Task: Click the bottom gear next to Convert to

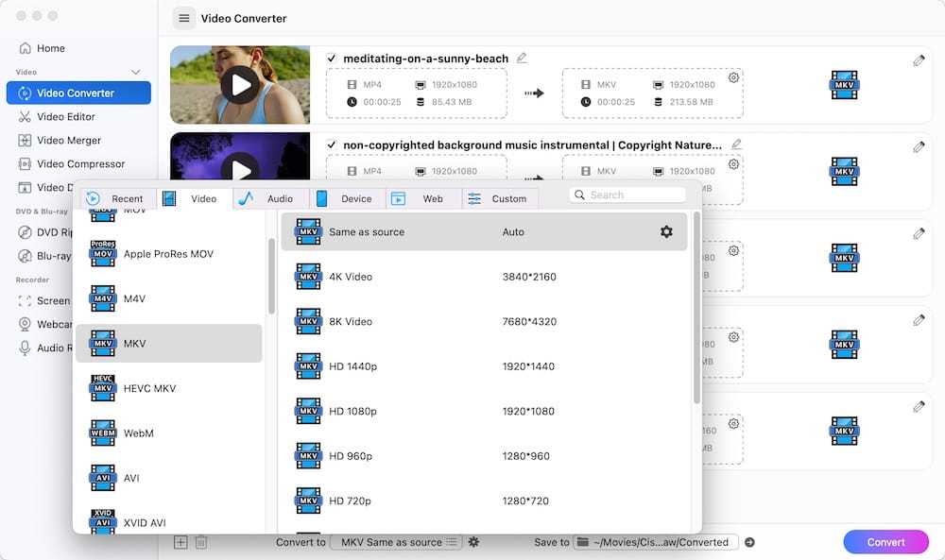Action: 473,542
